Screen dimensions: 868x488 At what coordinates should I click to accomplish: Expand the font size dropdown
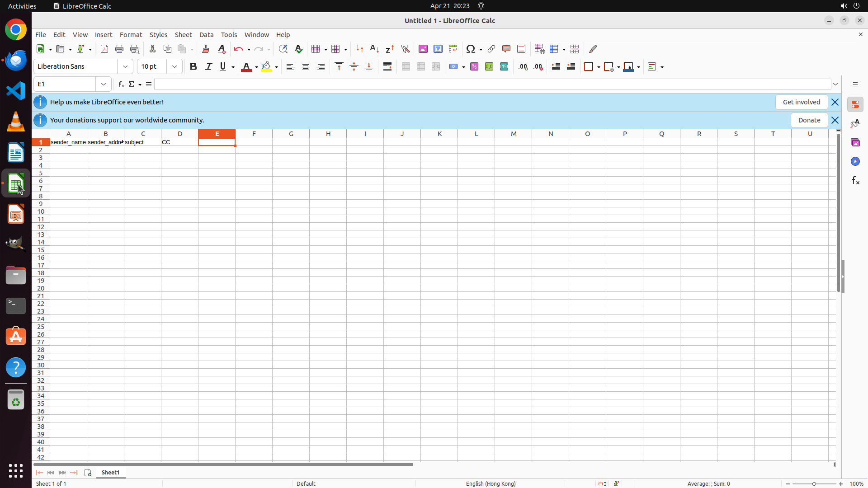pos(175,66)
